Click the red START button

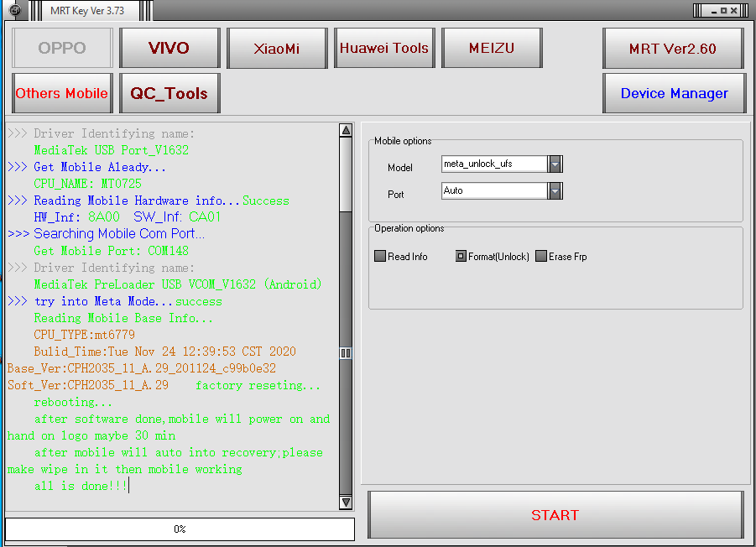click(555, 515)
